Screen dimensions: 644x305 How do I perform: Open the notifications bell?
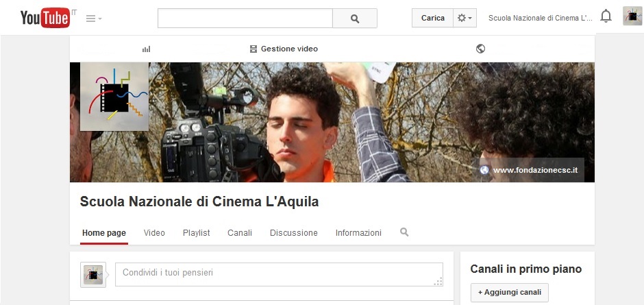[606, 16]
